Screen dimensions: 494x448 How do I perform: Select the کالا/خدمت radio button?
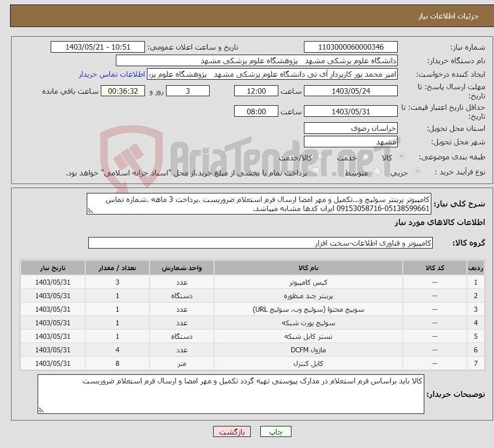(x=321, y=156)
